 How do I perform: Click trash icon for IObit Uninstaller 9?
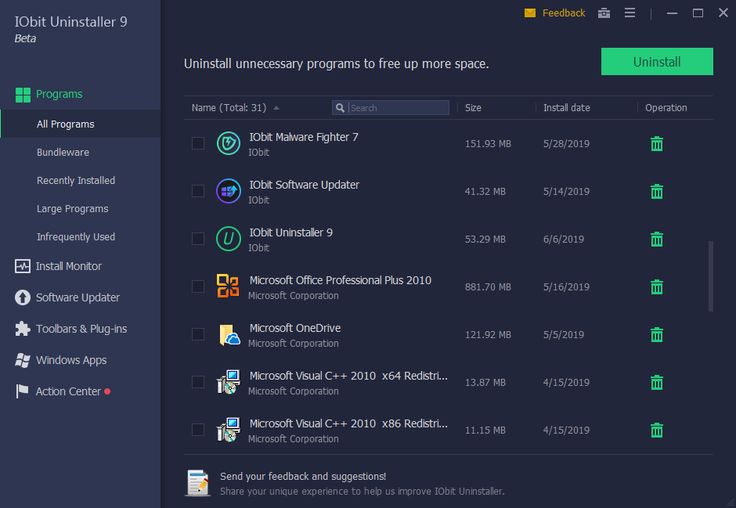(657, 239)
